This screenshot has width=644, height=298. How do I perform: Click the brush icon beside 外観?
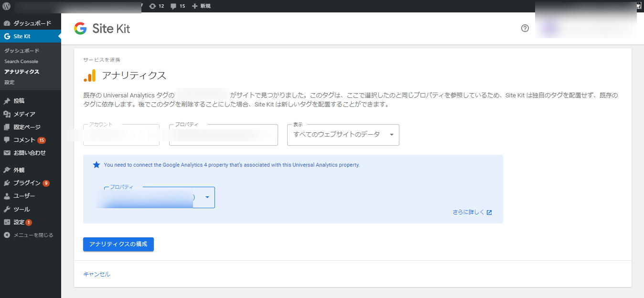tap(7, 170)
